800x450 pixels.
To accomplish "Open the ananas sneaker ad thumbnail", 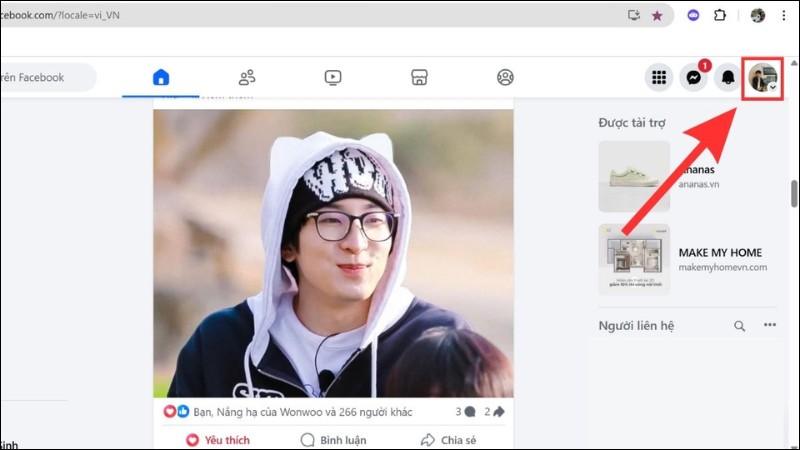I will [634, 177].
